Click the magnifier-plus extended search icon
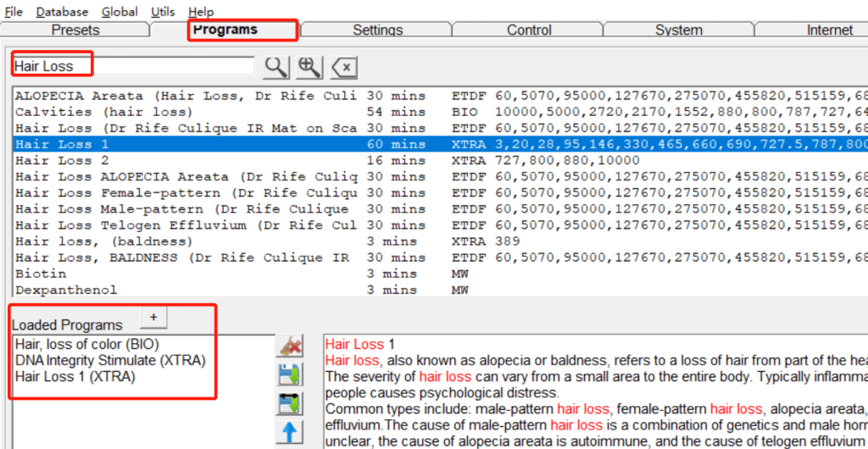Image resolution: width=868 pixels, height=449 pixels. pos(309,67)
